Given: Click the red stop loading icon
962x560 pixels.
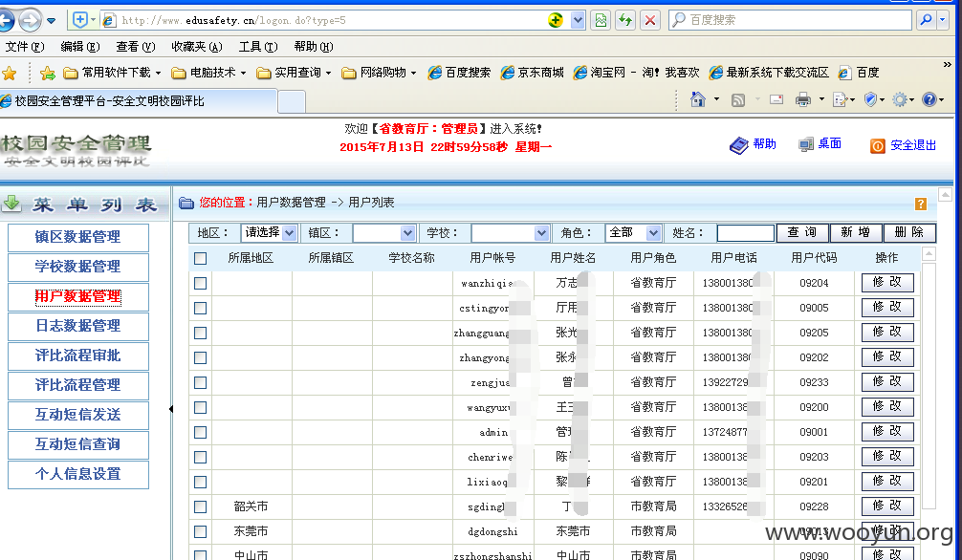Looking at the screenshot, I should click(x=649, y=20).
